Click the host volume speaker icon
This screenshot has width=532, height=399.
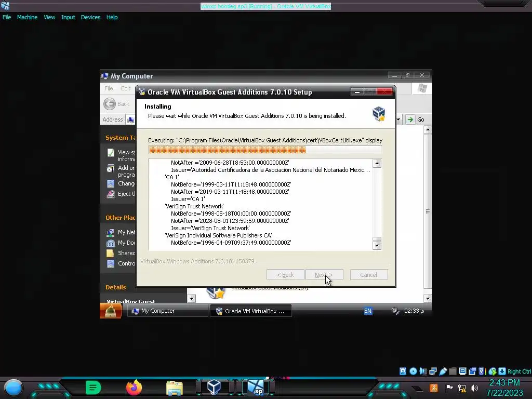click(474, 388)
